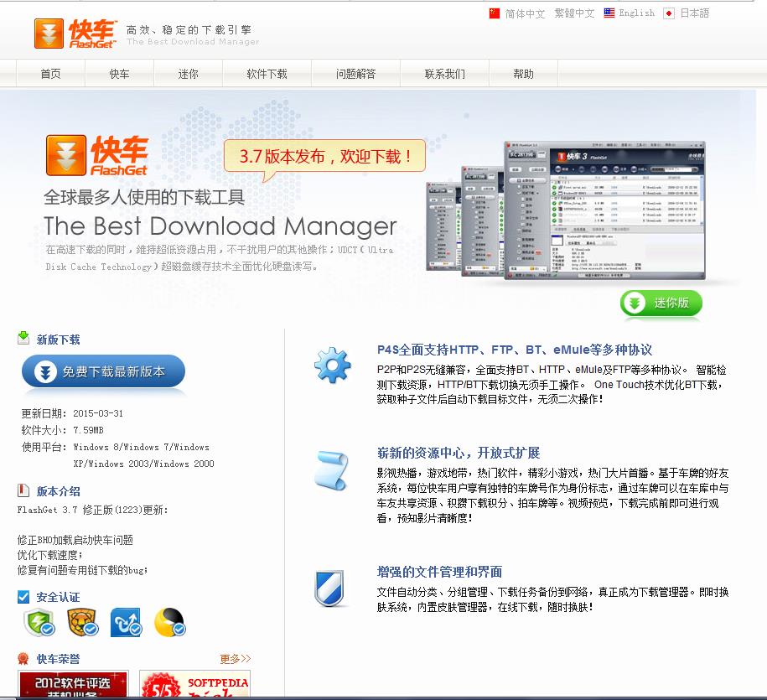Select 繁體中文 language link

tap(575, 13)
